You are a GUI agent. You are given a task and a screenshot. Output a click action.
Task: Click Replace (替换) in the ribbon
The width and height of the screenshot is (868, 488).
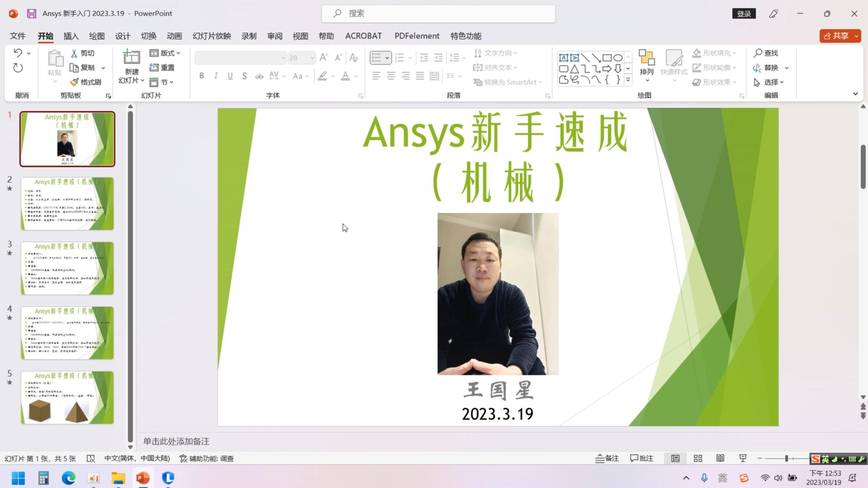[x=770, y=68]
